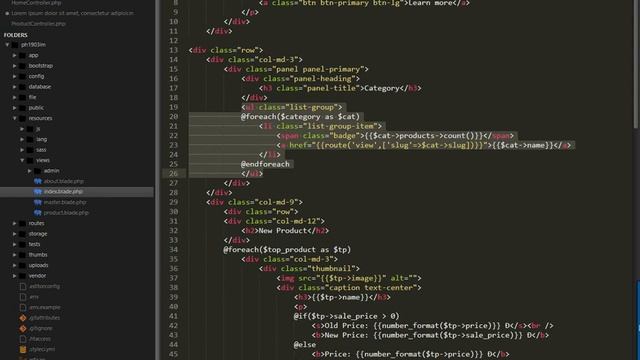Click the editor vertical scrollbar thumb
The image size is (640, 360).
pyautogui.click(x=636, y=63)
